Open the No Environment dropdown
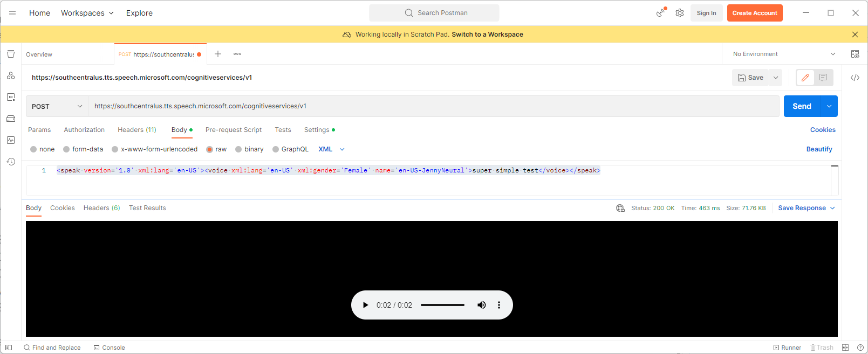 (784, 54)
